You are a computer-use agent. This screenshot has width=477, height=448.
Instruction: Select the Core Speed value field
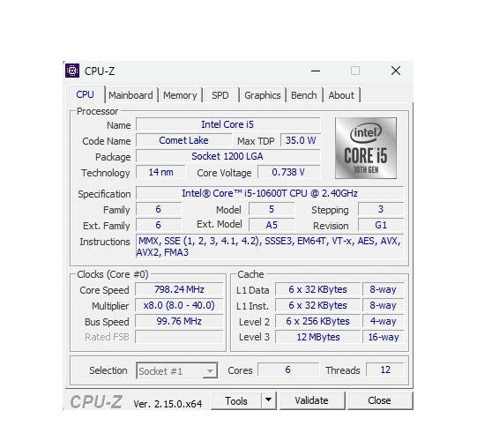coord(179,289)
